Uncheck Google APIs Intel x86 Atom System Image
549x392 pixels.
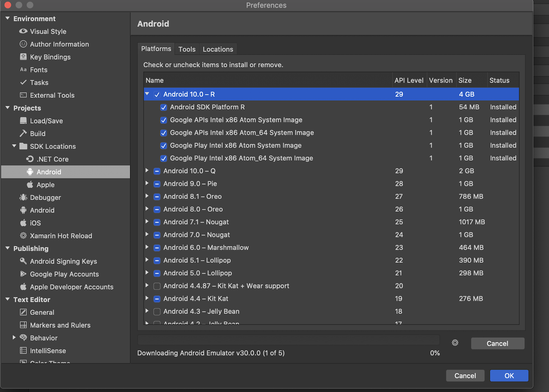pyautogui.click(x=164, y=120)
